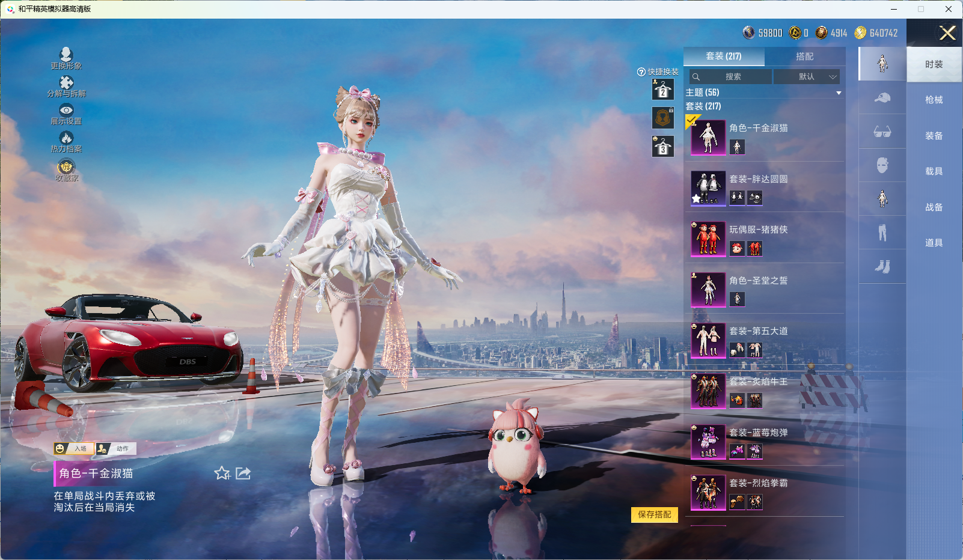The image size is (963, 560).
Task: Select the pants category icon
Action: pos(882,233)
